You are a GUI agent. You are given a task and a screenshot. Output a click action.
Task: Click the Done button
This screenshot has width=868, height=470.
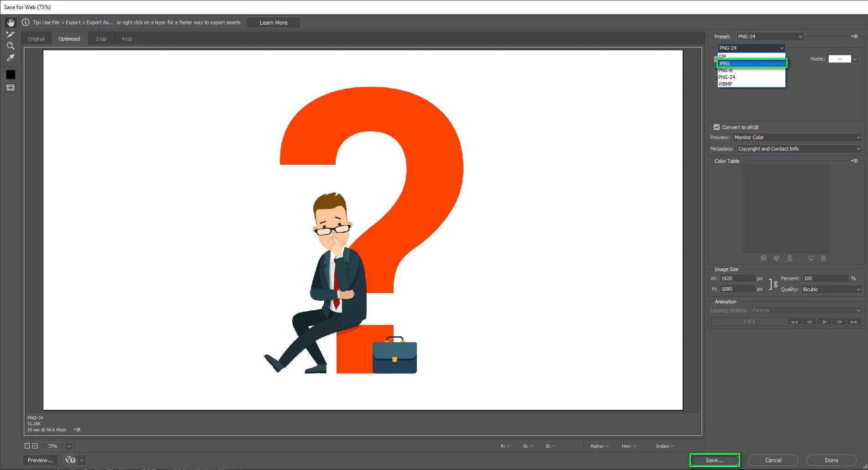point(831,460)
